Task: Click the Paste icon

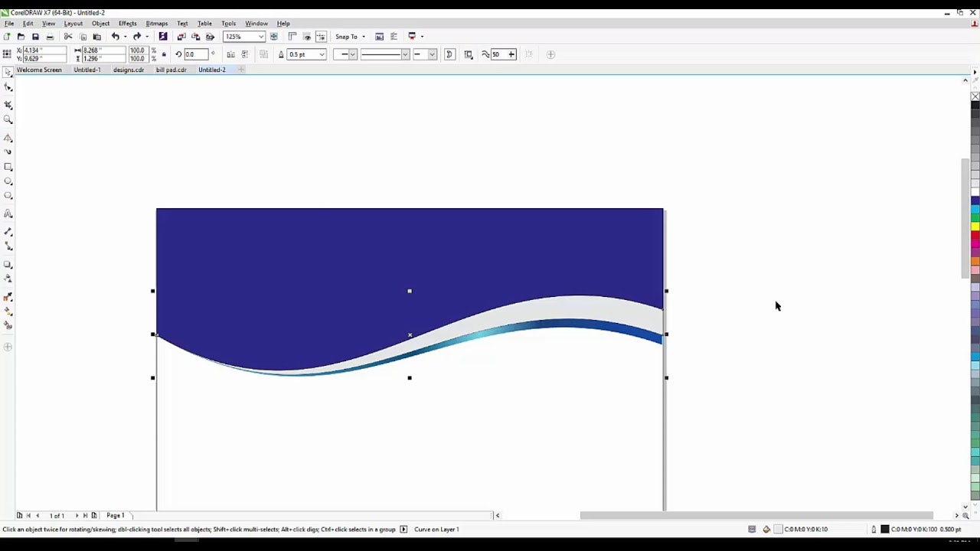Action: pyautogui.click(x=96, y=37)
